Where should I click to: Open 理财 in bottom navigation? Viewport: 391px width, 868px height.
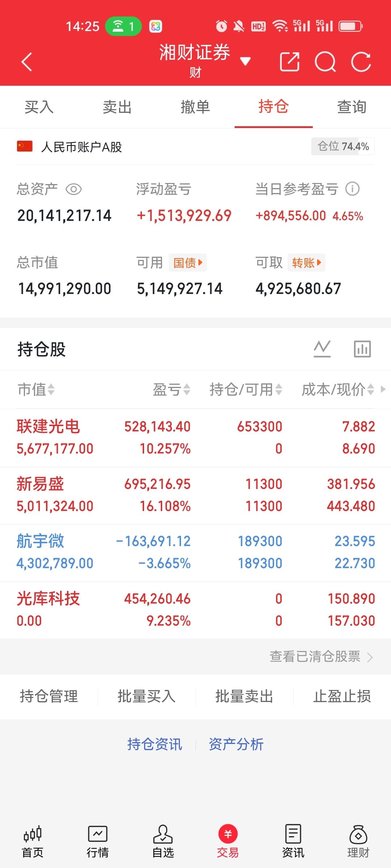358,842
